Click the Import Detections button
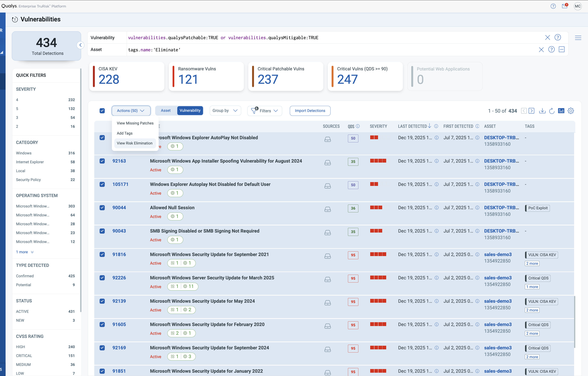This screenshot has width=588, height=376. click(x=310, y=111)
